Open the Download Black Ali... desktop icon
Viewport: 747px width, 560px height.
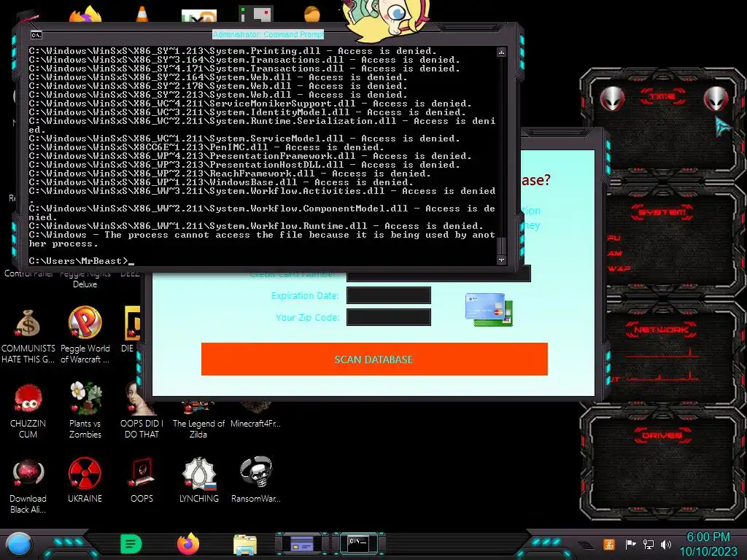[28, 486]
